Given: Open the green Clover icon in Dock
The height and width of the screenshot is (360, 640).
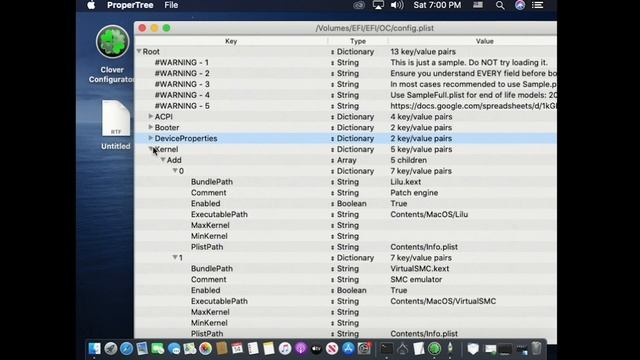Looking at the screenshot, I should [x=434, y=349].
